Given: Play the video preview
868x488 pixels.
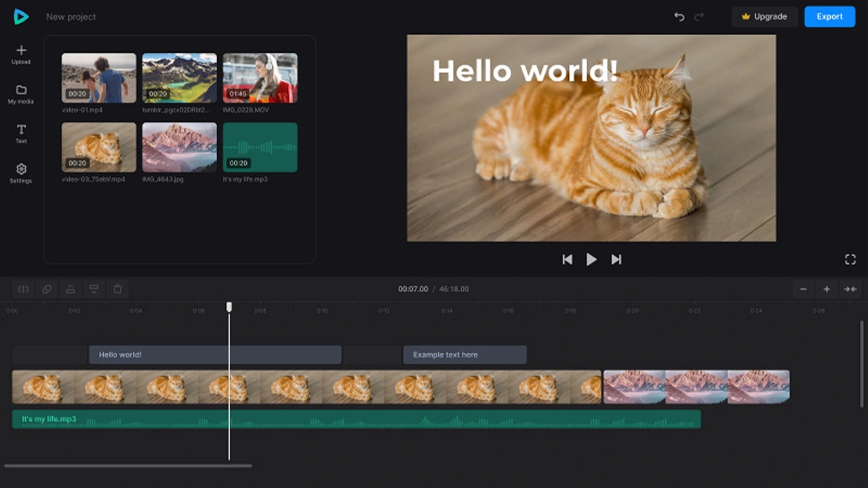Looking at the screenshot, I should pyautogui.click(x=591, y=260).
